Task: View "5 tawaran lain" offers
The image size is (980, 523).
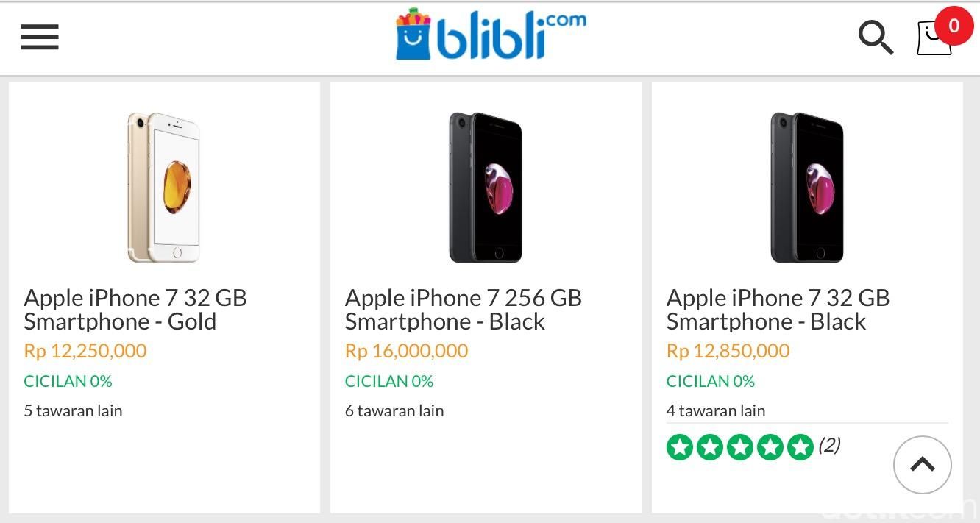Action: tap(73, 410)
